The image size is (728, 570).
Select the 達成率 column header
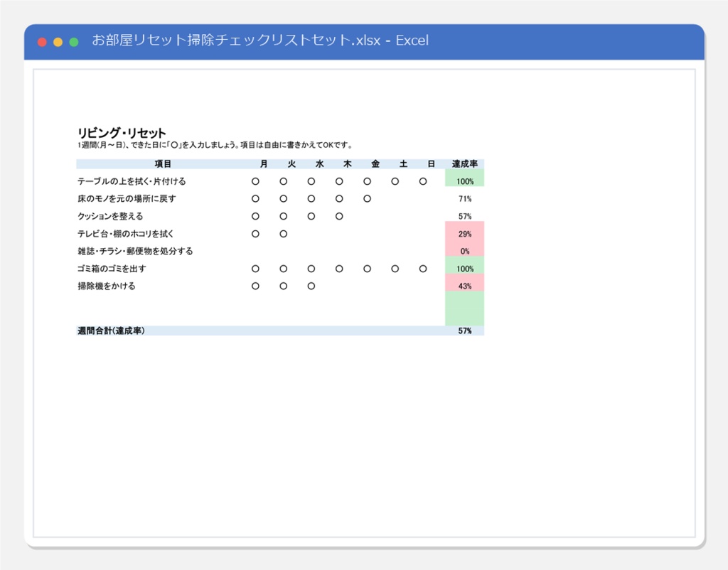[465, 164]
